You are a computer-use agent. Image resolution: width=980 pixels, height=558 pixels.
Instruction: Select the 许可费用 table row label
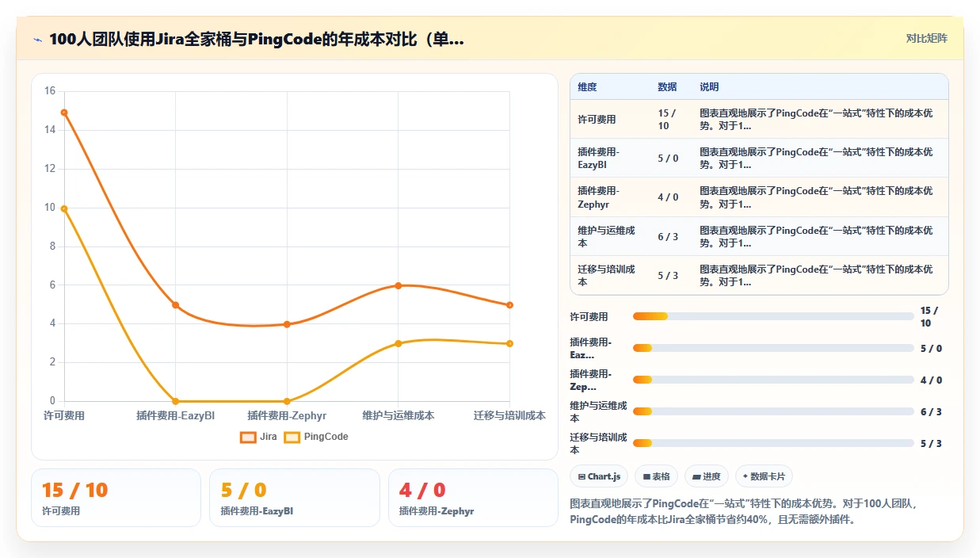(x=597, y=120)
